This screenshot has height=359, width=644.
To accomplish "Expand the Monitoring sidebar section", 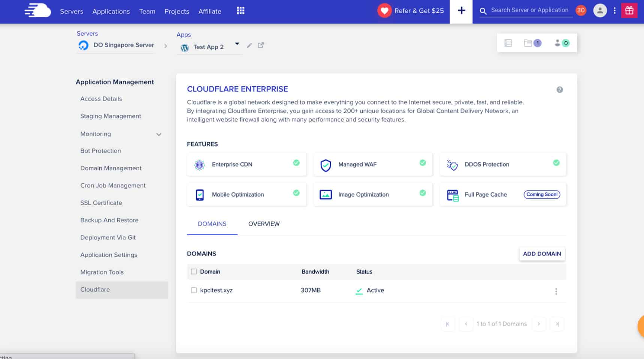I will 159,134.
